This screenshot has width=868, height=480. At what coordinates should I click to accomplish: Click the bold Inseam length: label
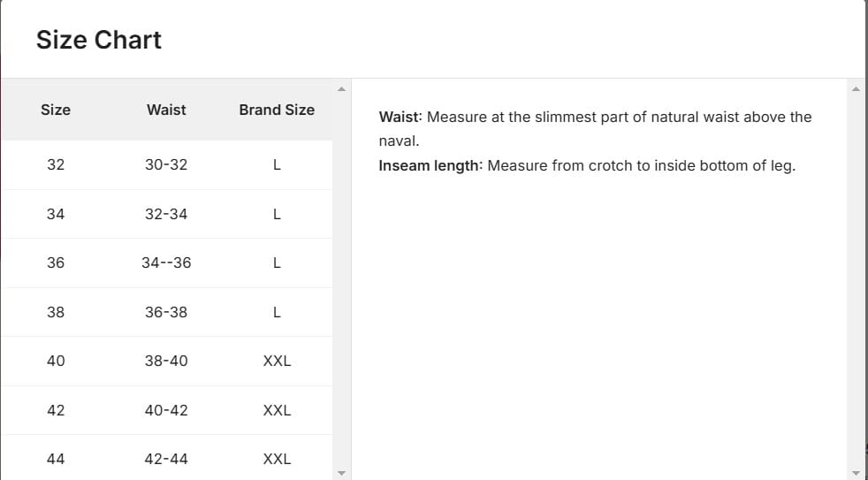point(430,165)
